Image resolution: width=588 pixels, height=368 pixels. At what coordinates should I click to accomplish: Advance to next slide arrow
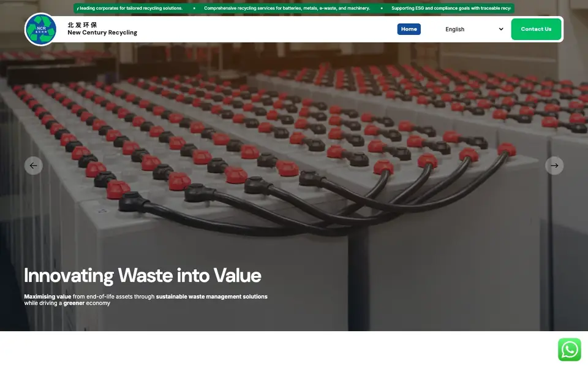pos(554,166)
